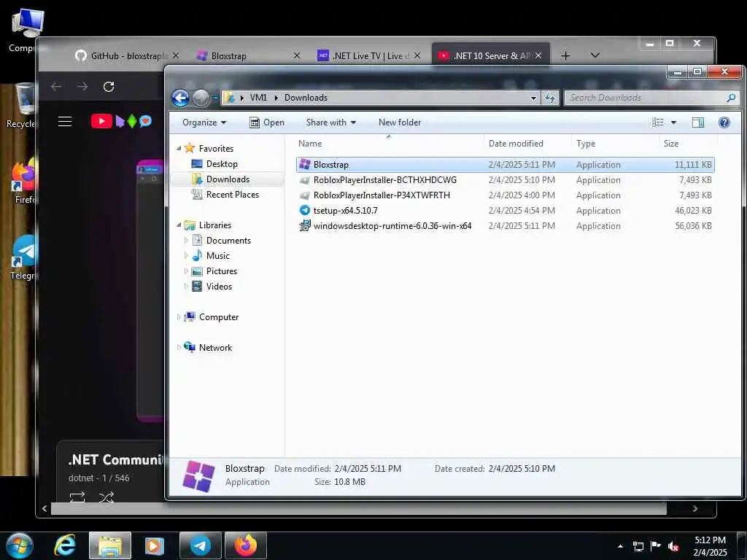Click the muted volume tray icon

pyautogui.click(x=673, y=546)
